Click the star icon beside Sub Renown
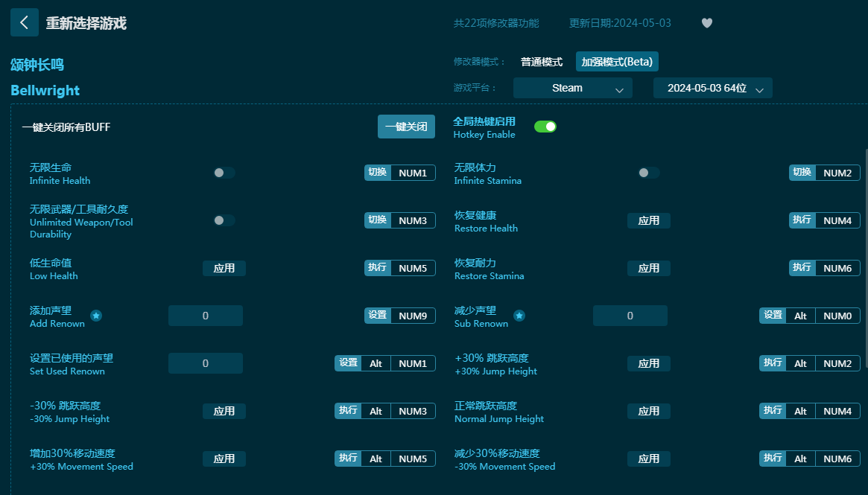 pyautogui.click(x=519, y=316)
